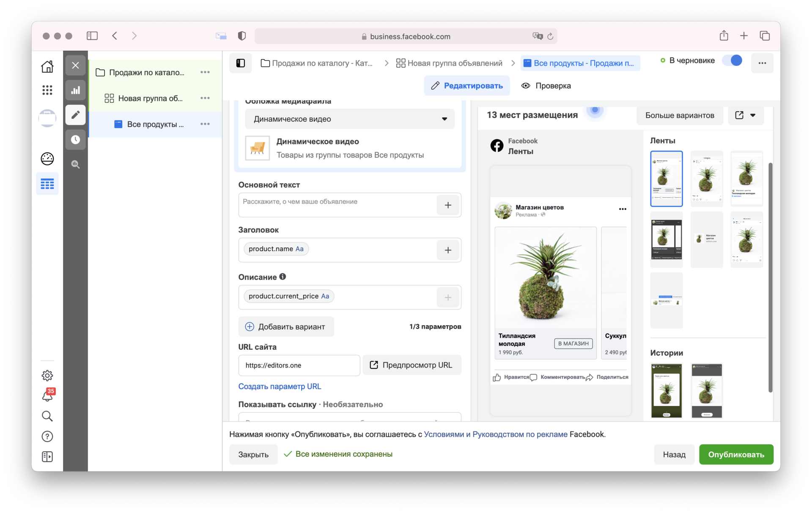Expand the preview share dropdown arrow

click(753, 115)
